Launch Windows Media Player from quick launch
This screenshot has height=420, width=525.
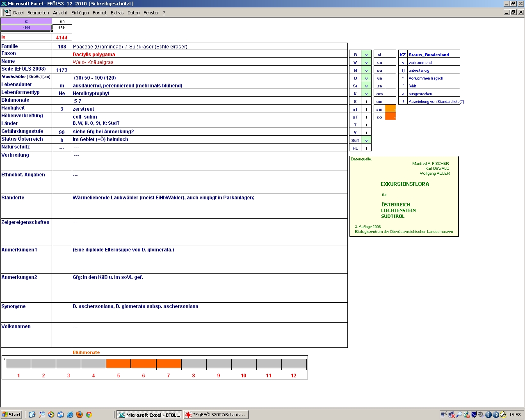coord(51,415)
